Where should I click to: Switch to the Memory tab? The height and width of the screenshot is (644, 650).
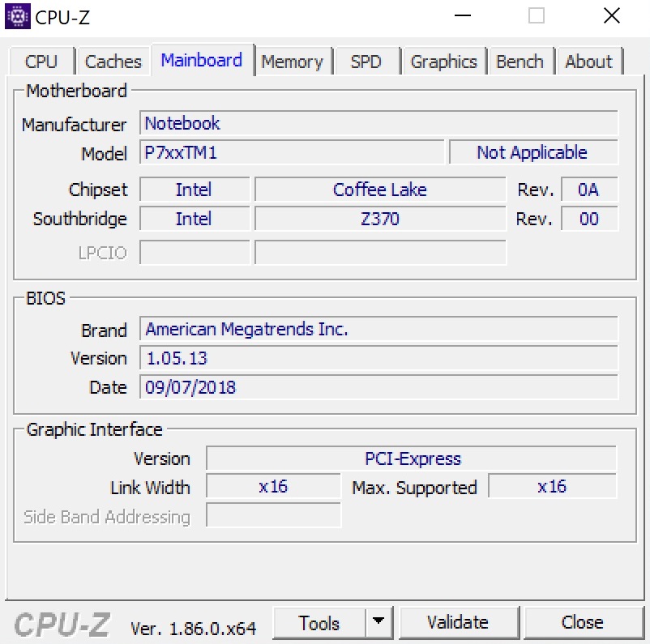[293, 62]
